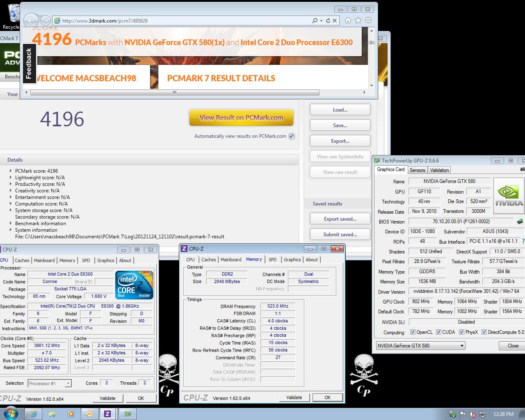
Task: Expand the Creativity score row
Action: pos(11,190)
